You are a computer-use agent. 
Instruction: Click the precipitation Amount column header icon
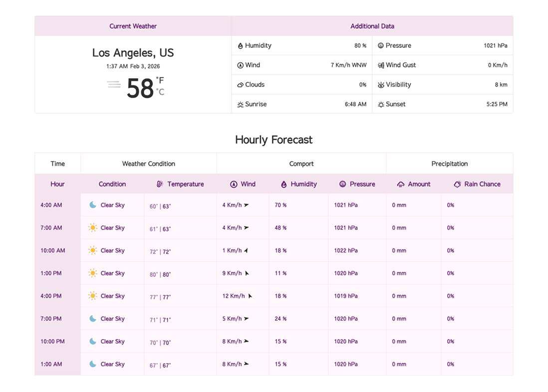[x=401, y=184]
